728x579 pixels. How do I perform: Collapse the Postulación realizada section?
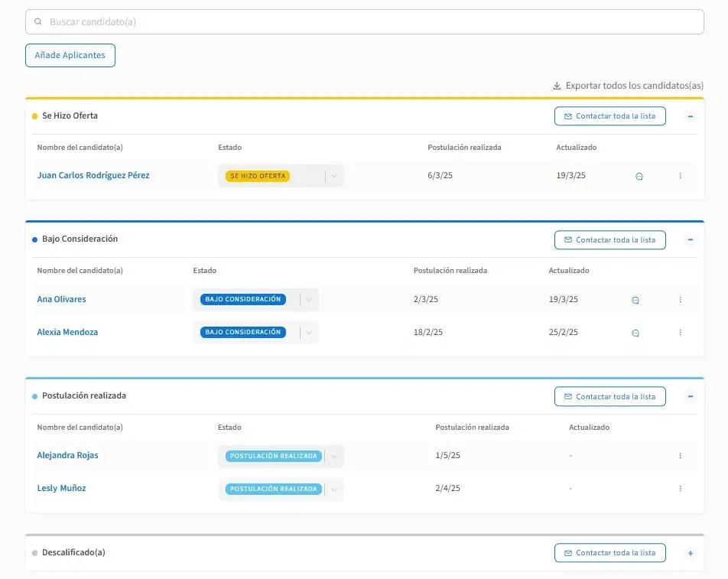tap(691, 396)
